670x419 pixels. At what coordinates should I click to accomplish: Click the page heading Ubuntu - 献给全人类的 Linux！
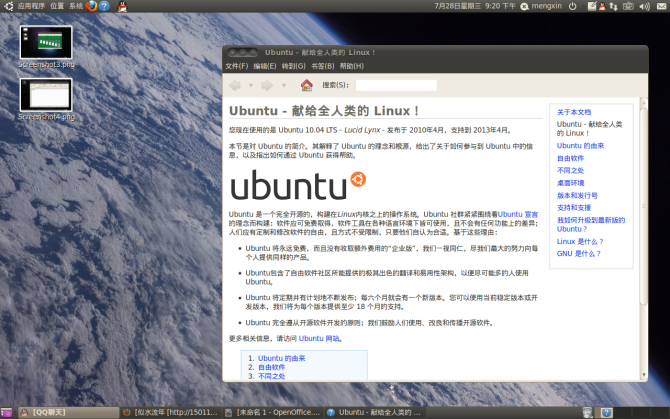324,111
